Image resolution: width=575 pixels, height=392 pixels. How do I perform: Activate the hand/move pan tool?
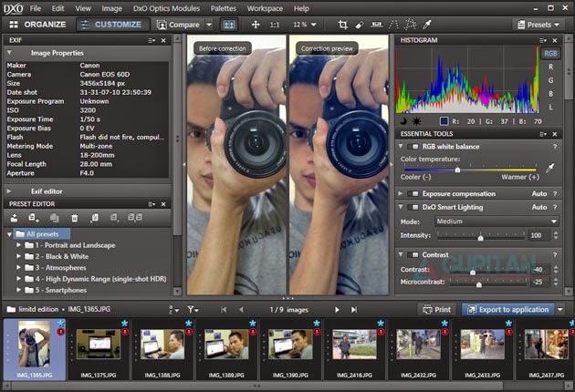click(x=256, y=25)
